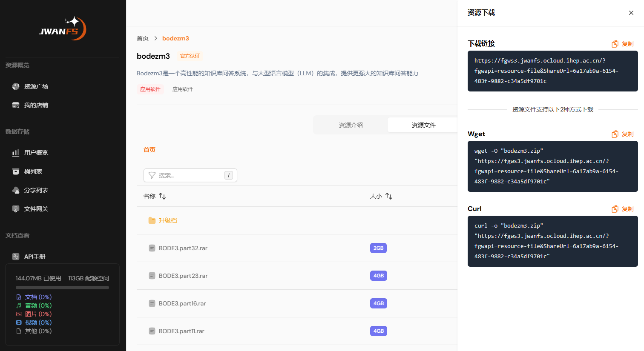Click the 资源广场 globe icon
Viewport: 644px width, 351px height.
click(x=16, y=86)
